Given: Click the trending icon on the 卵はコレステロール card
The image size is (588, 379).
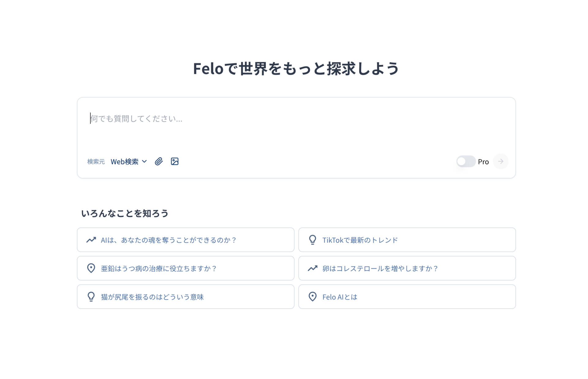Looking at the screenshot, I should tap(313, 268).
